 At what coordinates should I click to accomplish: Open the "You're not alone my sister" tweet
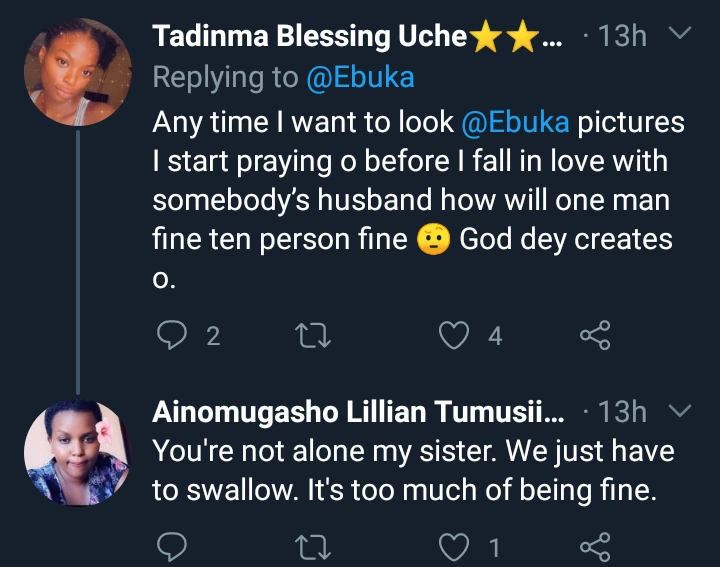click(x=412, y=470)
